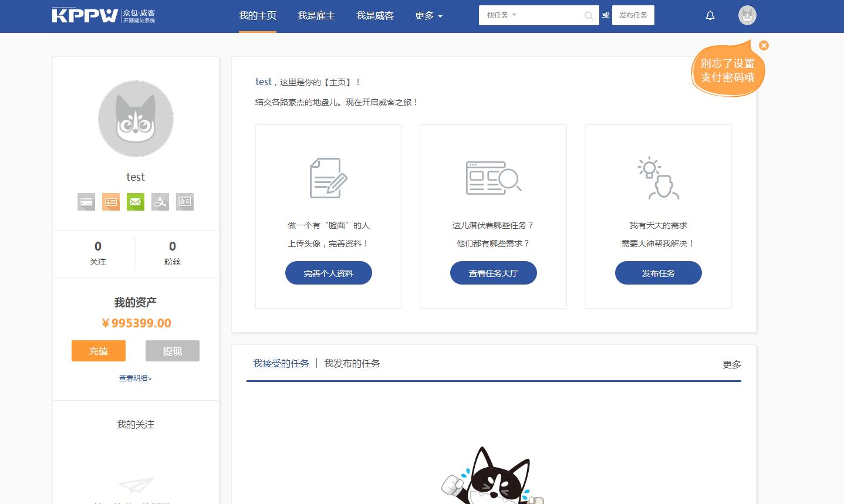Open 查看明细 link
This screenshot has height=504, width=844.
click(x=136, y=378)
